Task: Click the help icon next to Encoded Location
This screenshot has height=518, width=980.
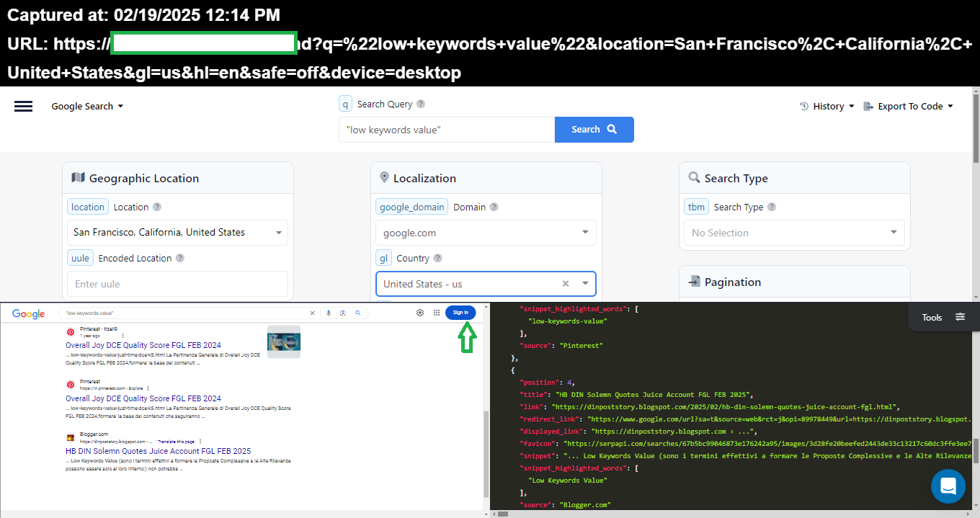Action: (180, 258)
